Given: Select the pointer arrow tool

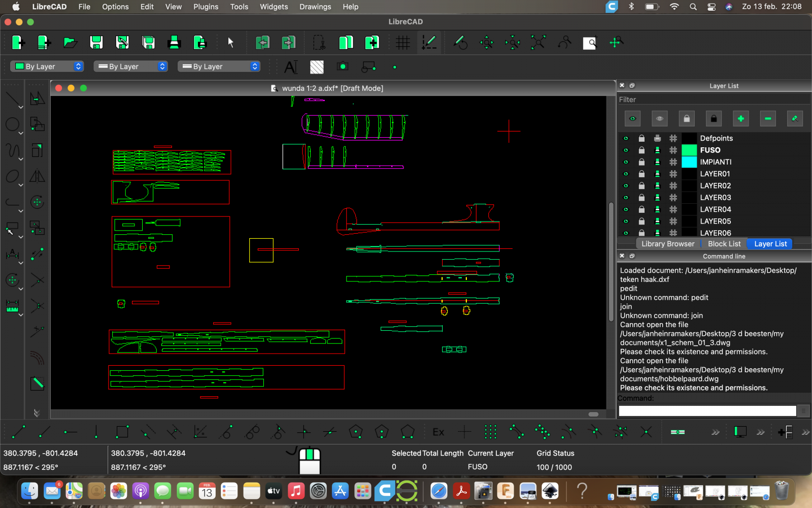Looking at the screenshot, I should 231,43.
